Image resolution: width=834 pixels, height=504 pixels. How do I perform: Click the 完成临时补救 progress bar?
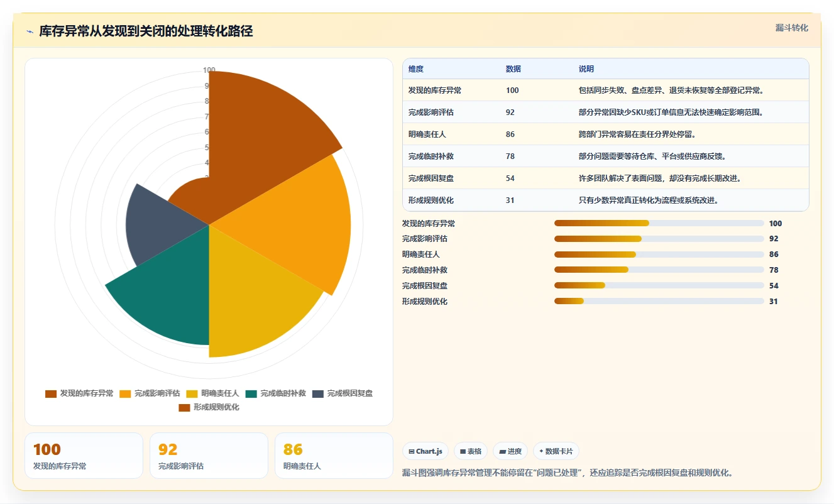[659, 270]
